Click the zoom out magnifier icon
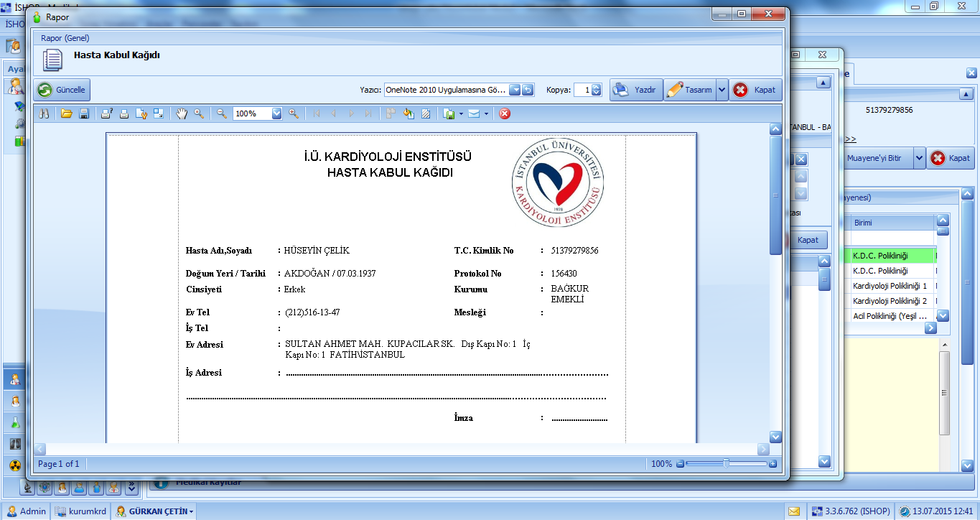The height and width of the screenshot is (520, 980). click(222, 113)
